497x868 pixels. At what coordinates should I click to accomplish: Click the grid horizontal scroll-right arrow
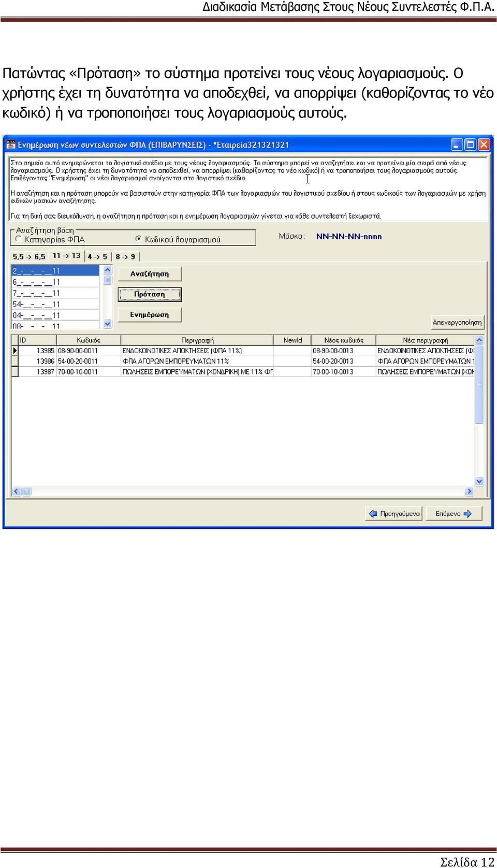pyautogui.click(x=470, y=491)
